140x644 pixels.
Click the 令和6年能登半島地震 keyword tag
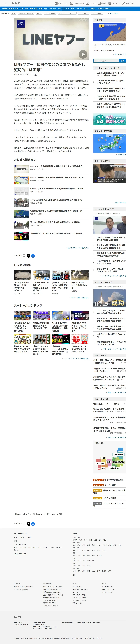click(x=26, y=13)
